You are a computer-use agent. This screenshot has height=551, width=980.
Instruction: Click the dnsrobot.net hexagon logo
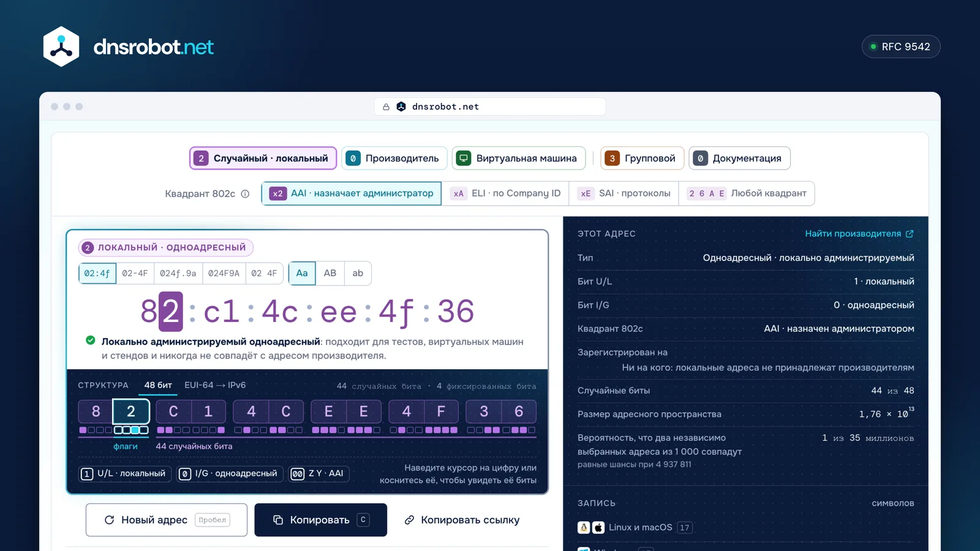pos(61,47)
